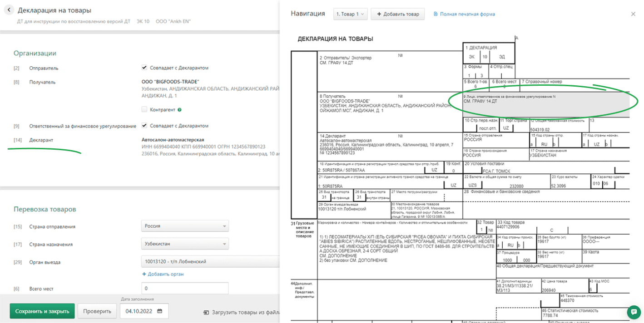This screenshot has width=644, height=323.
Task: Click the Декларант organization entry Автосалон-автомастерская
Action: (173, 140)
